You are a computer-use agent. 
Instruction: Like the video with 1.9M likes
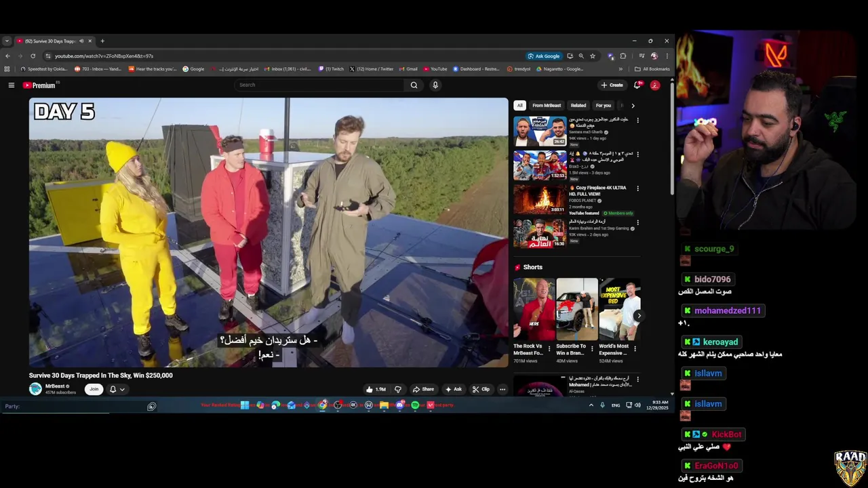[x=376, y=389]
